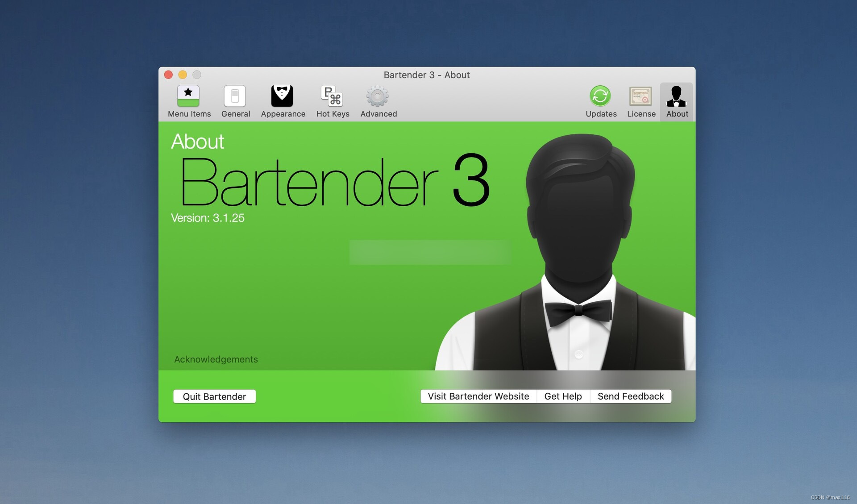Enable the License activation toggle
The height and width of the screenshot is (504, 857).
(x=641, y=100)
